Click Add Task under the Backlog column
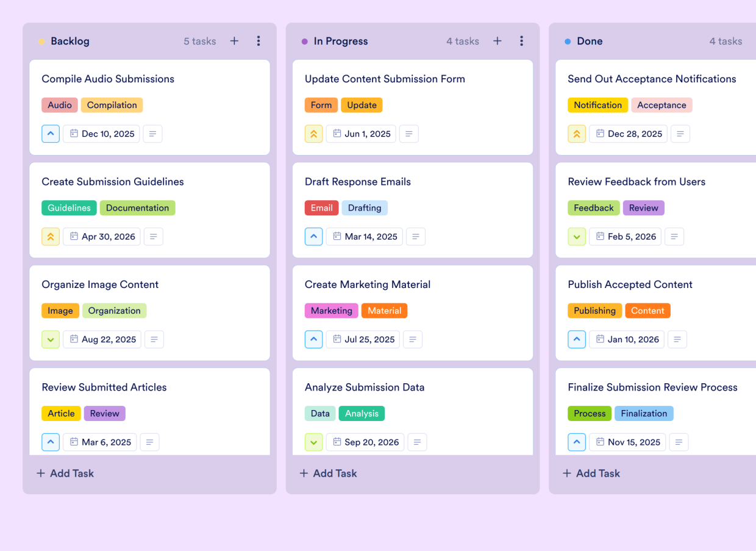 click(x=65, y=473)
